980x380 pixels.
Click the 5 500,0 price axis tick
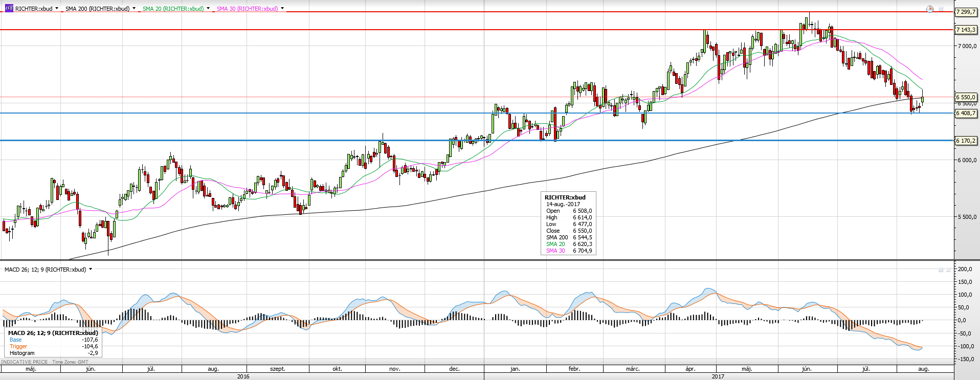[967, 217]
